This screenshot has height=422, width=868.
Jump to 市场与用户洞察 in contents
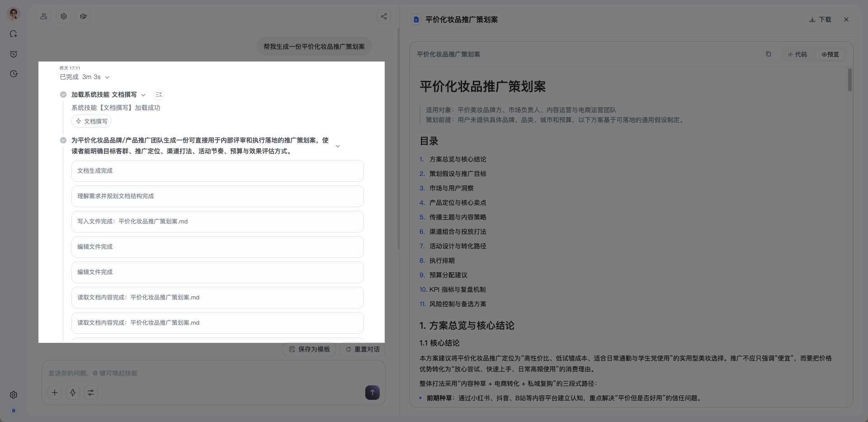pyautogui.click(x=452, y=188)
